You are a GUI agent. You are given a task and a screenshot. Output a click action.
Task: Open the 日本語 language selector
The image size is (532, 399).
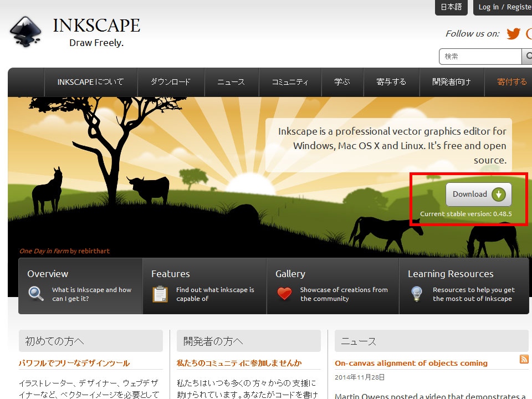pyautogui.click(x=451, y=7)
